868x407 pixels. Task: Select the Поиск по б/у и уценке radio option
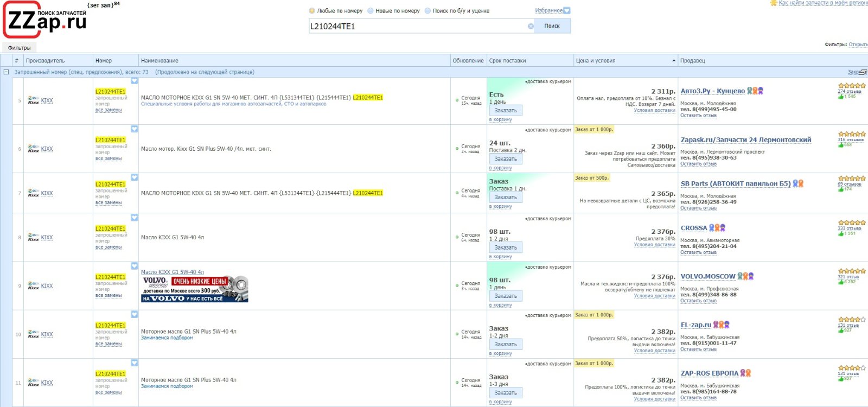427,10
